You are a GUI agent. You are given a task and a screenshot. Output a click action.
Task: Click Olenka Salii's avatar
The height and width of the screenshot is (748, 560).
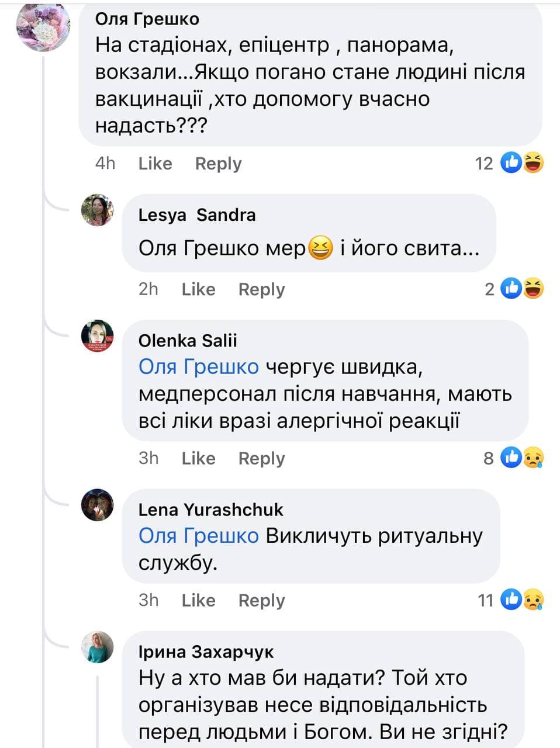[x=97, y=336]
